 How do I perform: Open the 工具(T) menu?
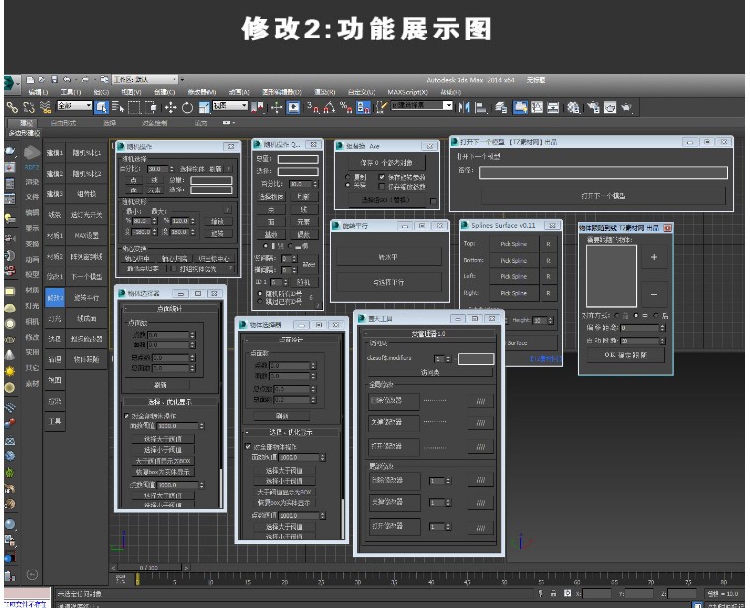[71, 92]
